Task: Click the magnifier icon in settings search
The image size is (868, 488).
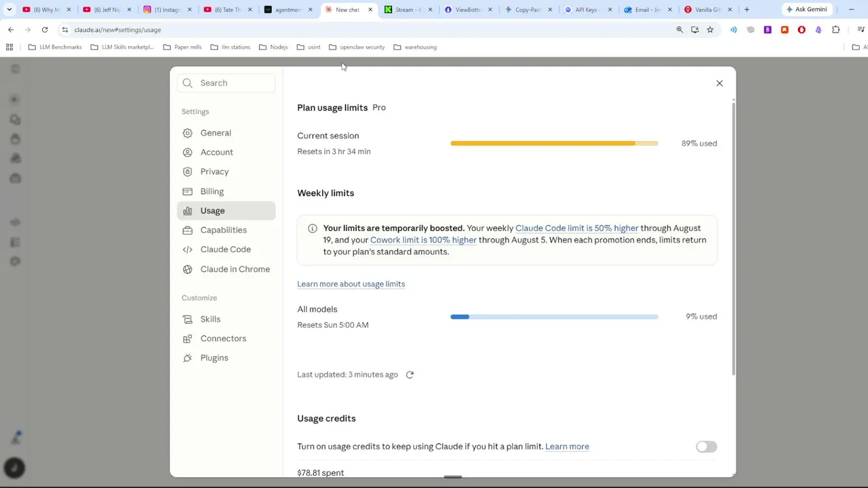Action: (x=188, y=83)
